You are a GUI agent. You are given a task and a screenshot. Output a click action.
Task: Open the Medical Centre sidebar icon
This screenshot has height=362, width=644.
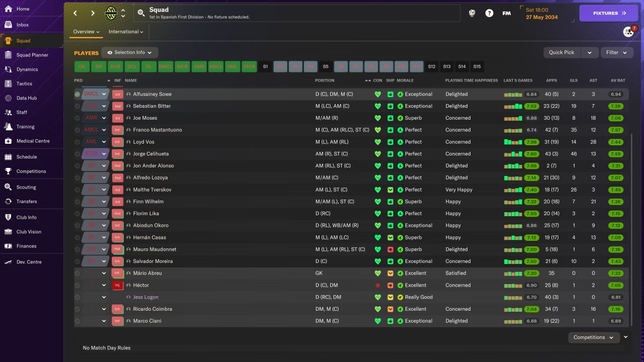[8, 141]
